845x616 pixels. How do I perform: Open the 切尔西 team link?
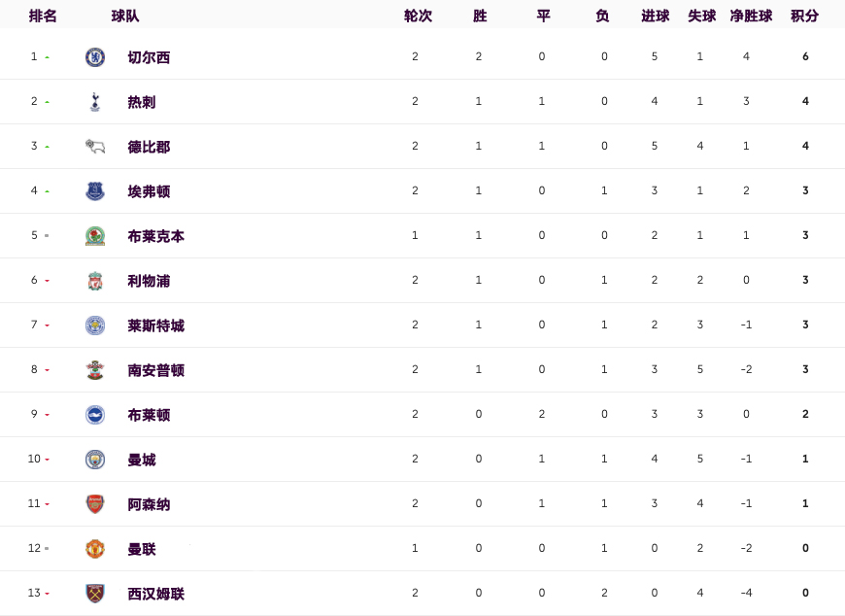point(149,57)
